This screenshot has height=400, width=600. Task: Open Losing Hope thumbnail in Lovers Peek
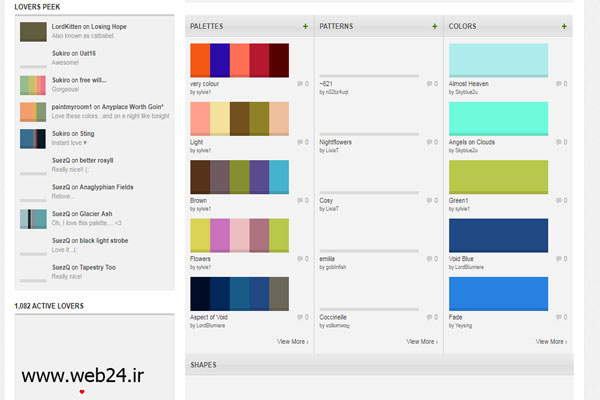pyautogui.click(x=33, y=32)
